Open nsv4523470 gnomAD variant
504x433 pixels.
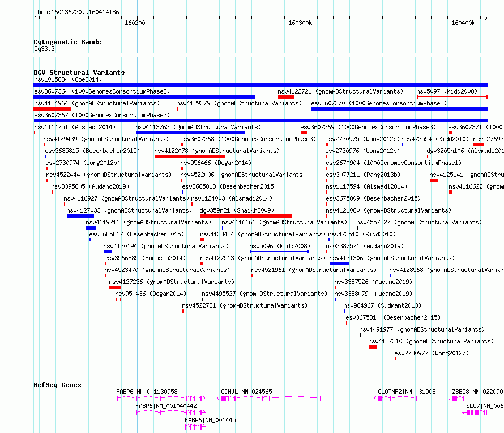pos(167,270)
